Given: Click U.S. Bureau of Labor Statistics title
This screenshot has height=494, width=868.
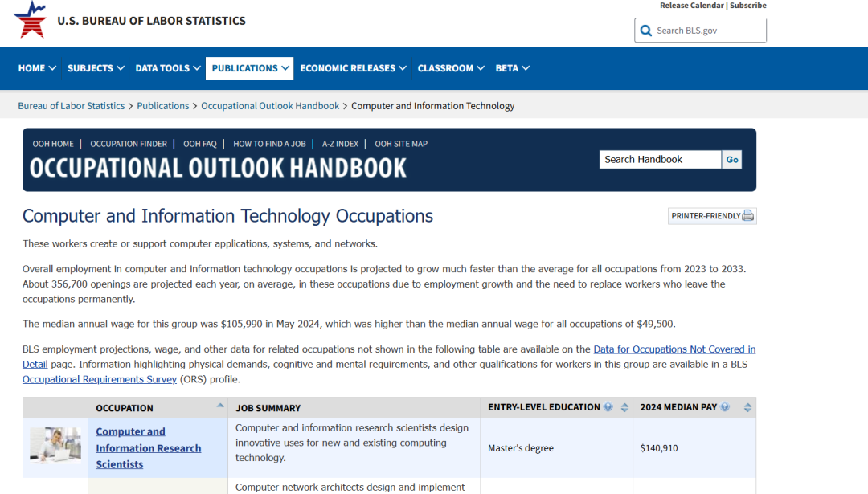Looking at the screenshot, I should point(151,21).
